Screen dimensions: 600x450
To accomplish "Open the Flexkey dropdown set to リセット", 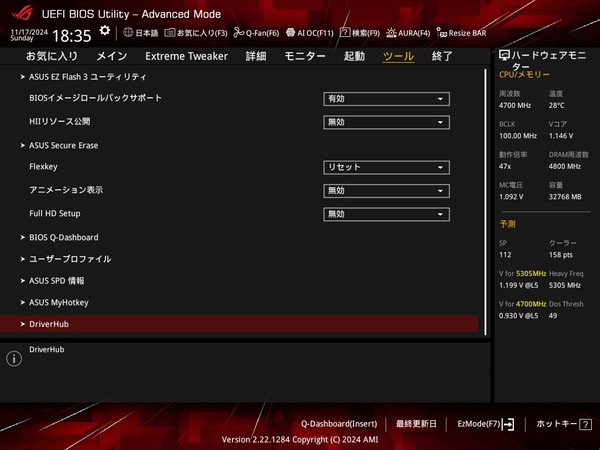I will click(386, 167).
